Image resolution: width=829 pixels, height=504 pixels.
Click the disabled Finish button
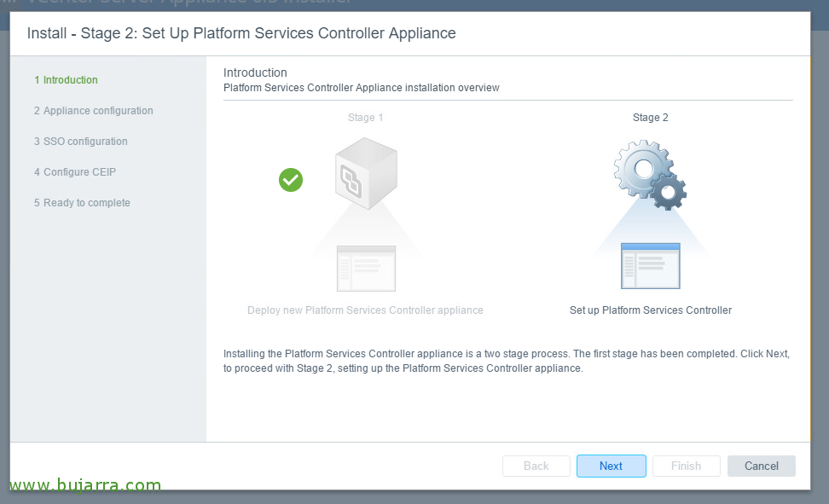(x=687, y=466)
